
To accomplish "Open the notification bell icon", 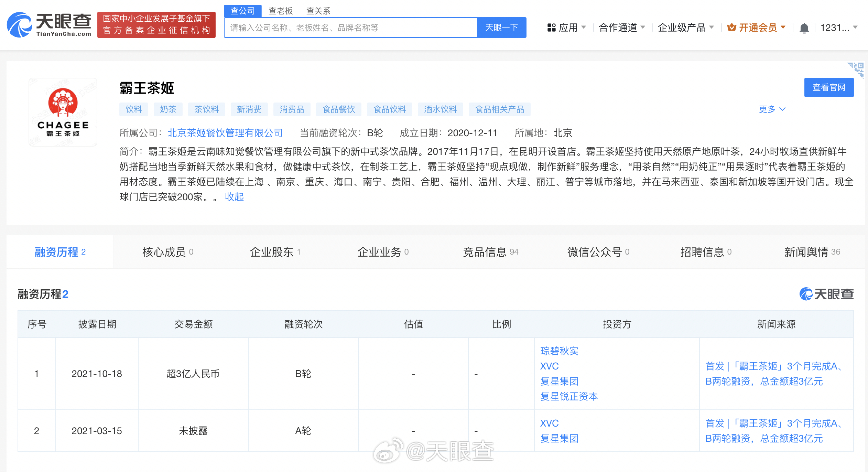I will (804, 28).
